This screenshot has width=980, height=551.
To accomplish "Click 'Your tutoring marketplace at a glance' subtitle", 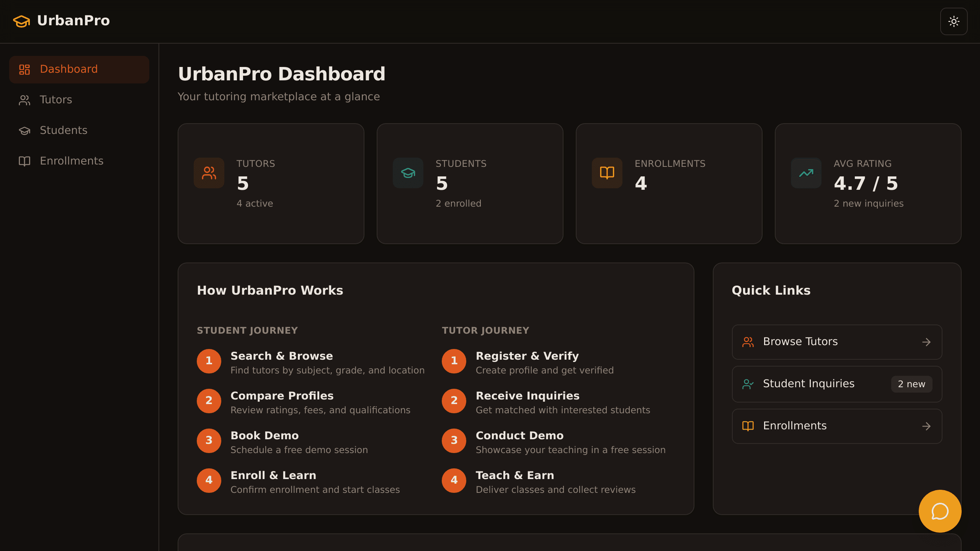I will pyautogui.click(x=279, y=97).
